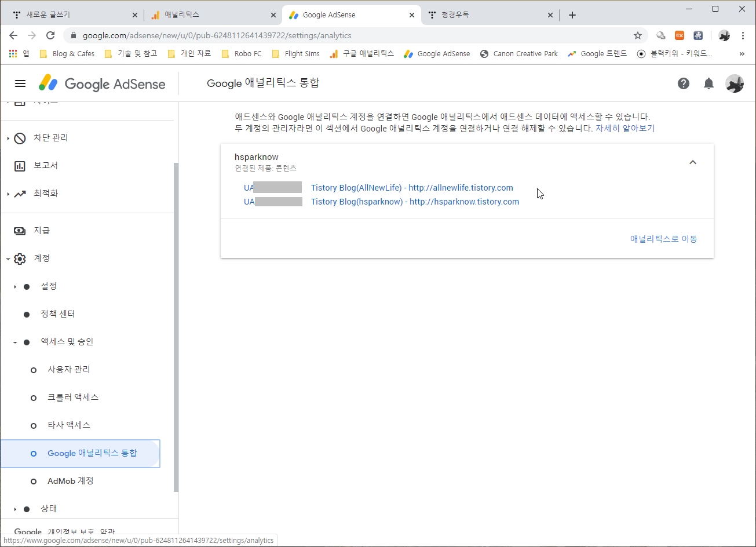Viewport: 756px width, 547px height.
Task: Open the Flight Sims bookmark folder
Action: click(x=295, y=54)
